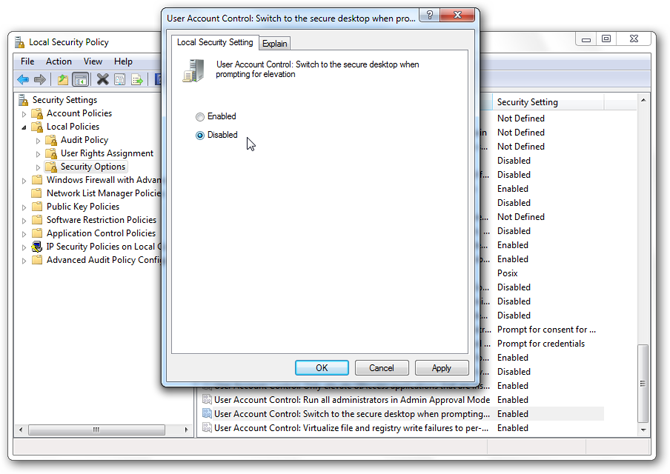
Task: Expand the User Rights Assignment node
Action: [x=38, y=154]
